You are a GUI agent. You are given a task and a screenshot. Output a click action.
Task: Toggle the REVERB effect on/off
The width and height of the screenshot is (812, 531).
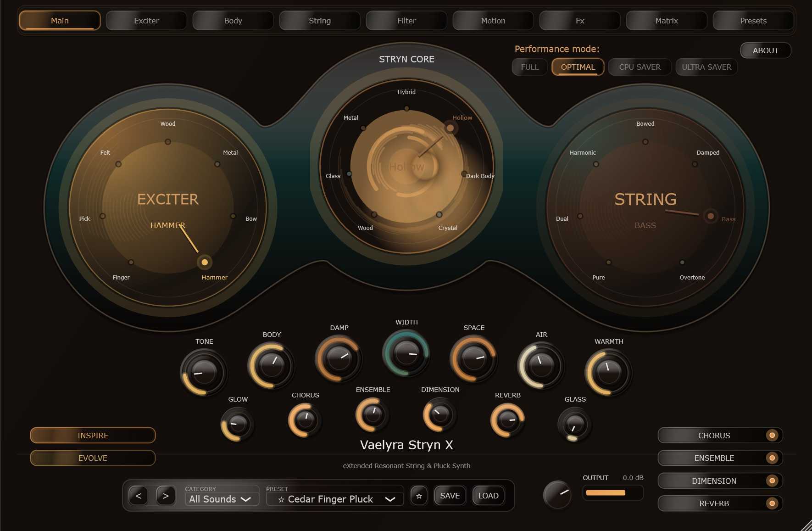coord(720,503)
